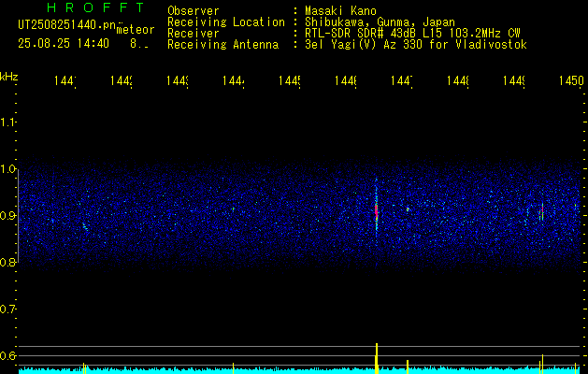Viewport: 588px width, 374px height.
Task: Select antenna value 3el Yagi(V) Az 330 for Vladivostok
Action: 416,45
